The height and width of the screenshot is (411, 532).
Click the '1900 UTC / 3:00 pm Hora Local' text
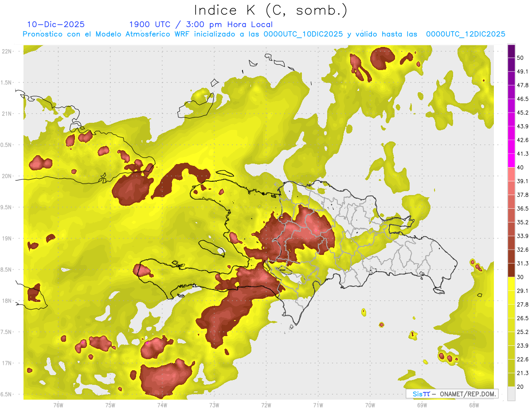click(201, 24)
